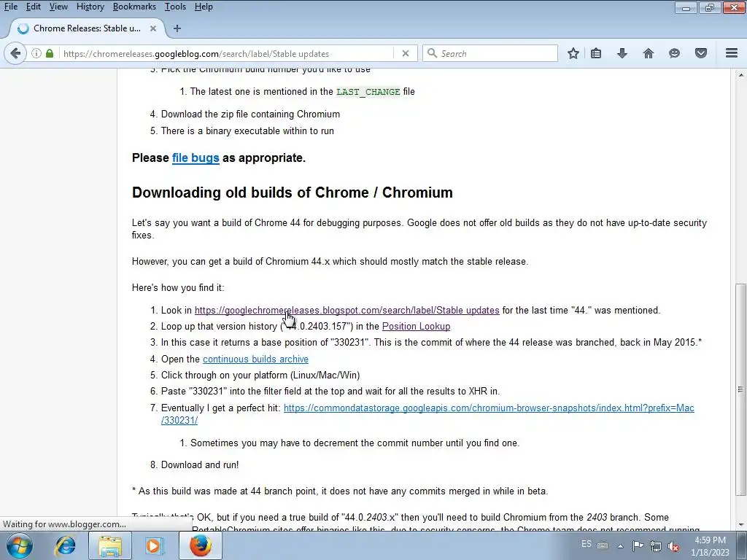Click heading 'Downloading old builds of Chrome / Chromium'

(x=292, y=192)
